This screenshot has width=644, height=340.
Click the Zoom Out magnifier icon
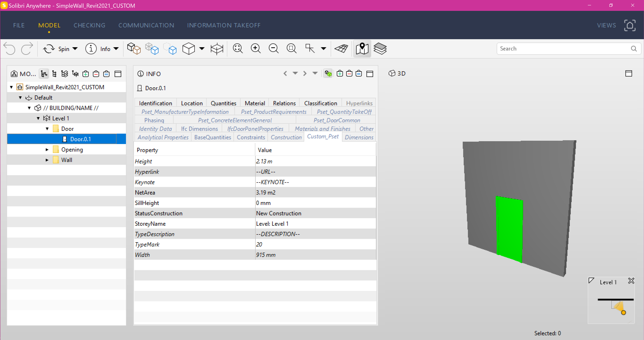(274, 49)
